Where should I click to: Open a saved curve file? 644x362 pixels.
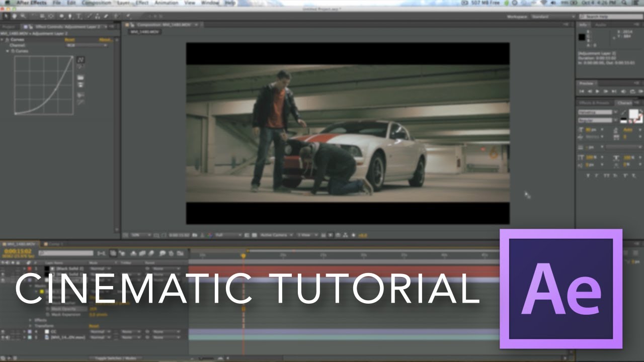tap(80, 78)
